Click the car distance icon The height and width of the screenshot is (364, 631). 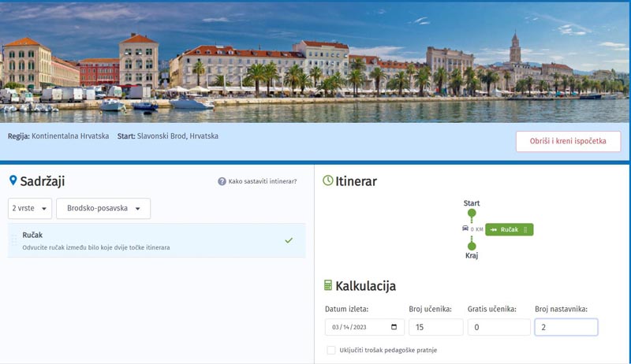click(x=465, y=228)
